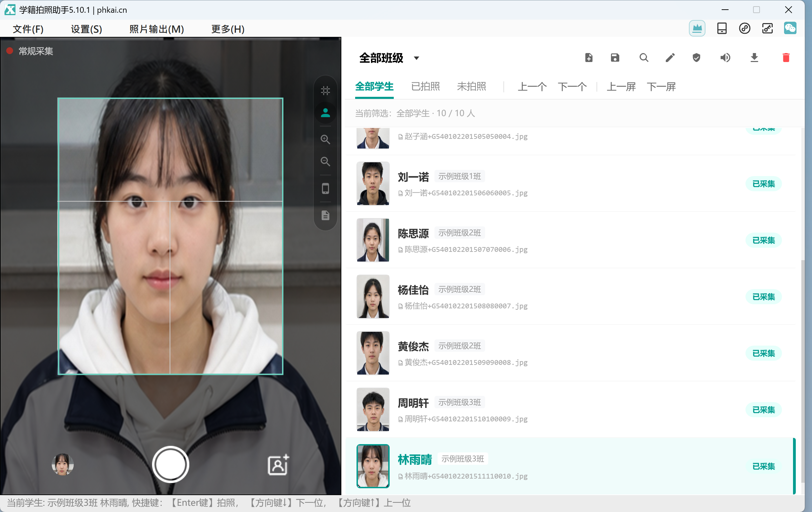Open the 照片输出(M) menu

[157, 29]
